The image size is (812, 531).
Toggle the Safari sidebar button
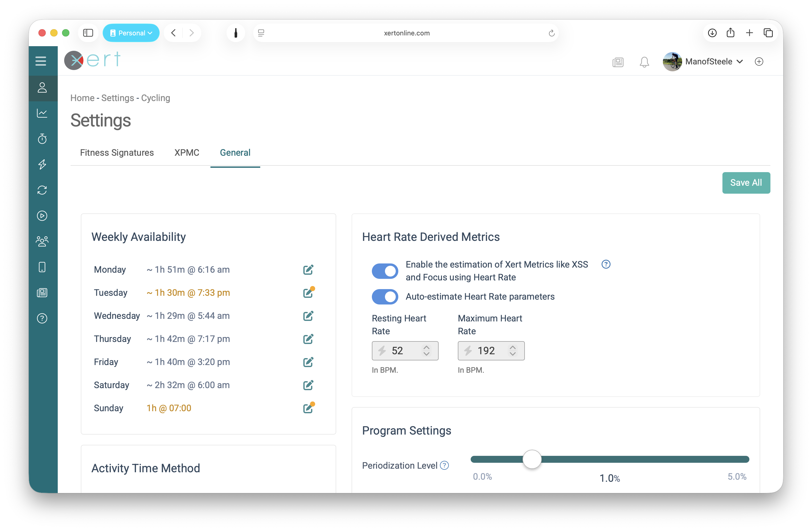(x=88, y=33)
